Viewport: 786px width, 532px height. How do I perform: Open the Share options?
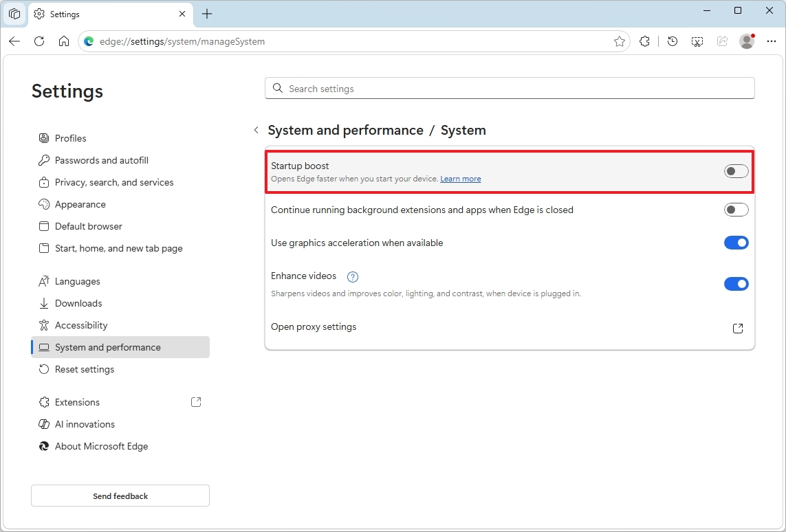[722, 41]
